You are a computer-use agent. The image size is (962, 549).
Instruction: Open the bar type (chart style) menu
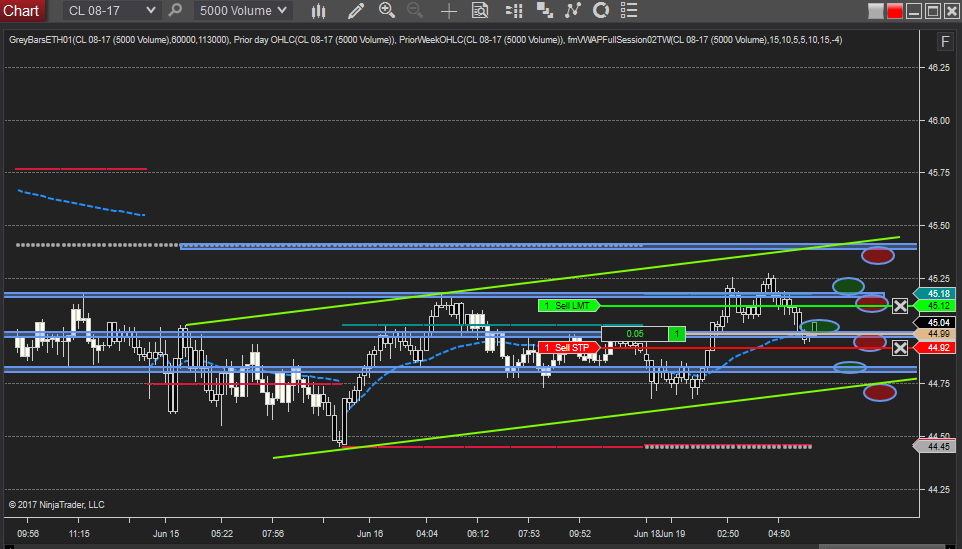click(318, 10)
